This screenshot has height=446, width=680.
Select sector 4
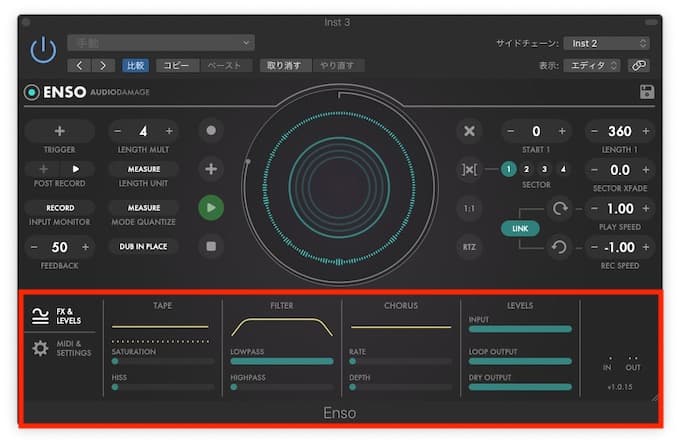coord(563,169)
